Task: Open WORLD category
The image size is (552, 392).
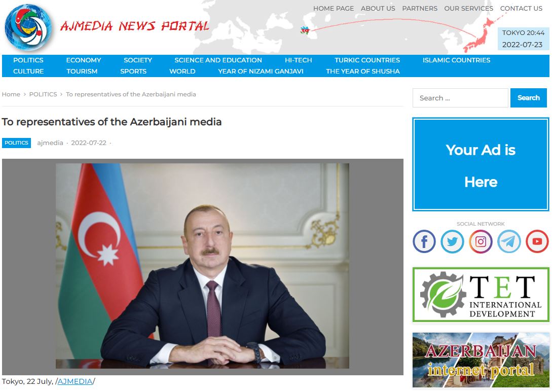Action: [x=182, y=71]
